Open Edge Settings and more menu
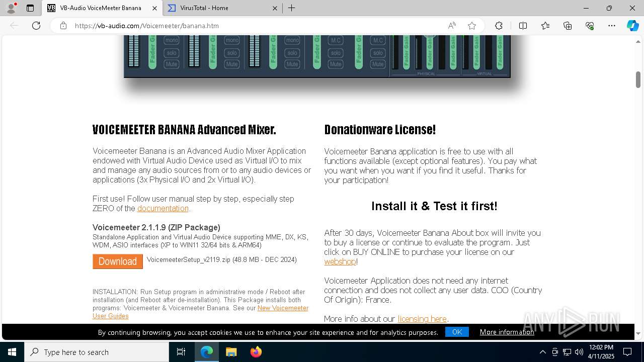 tap(612, 26)
